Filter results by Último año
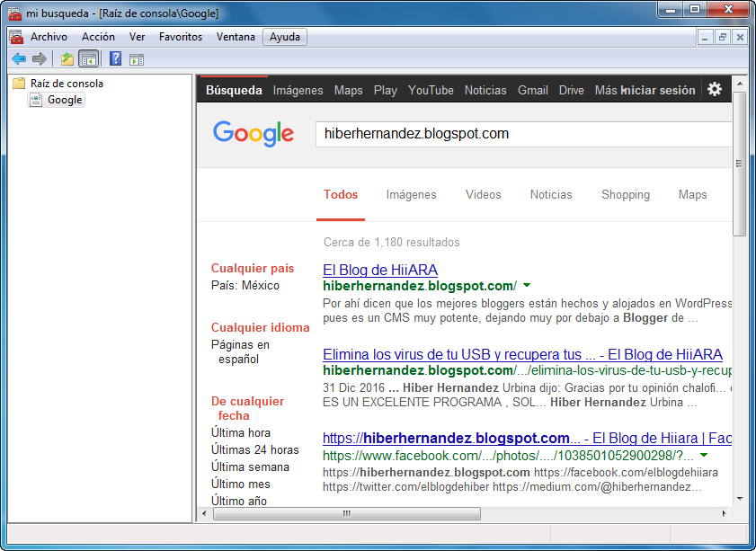 point(238,501)
